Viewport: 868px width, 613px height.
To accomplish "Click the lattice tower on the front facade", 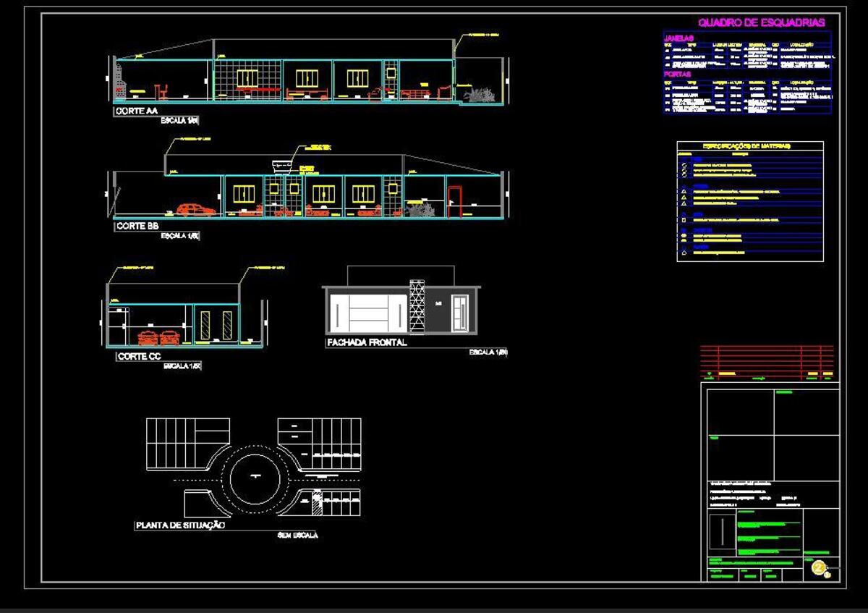I will 417,305.
